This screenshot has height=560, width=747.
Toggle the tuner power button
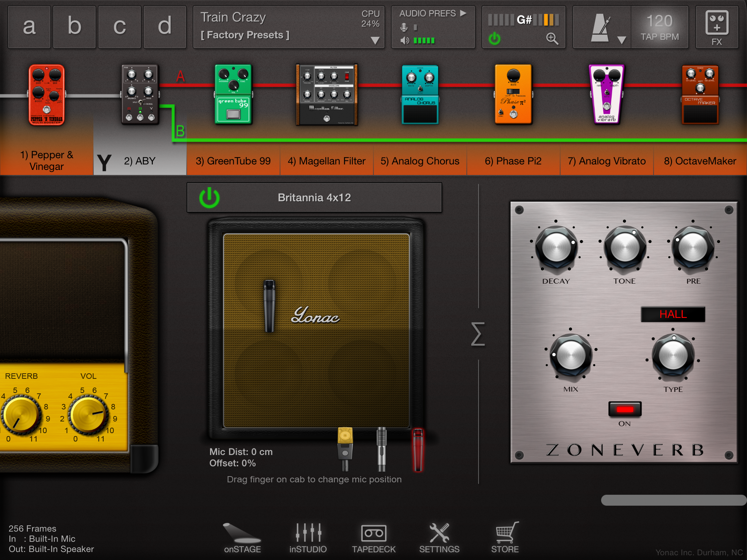[495, 38]
